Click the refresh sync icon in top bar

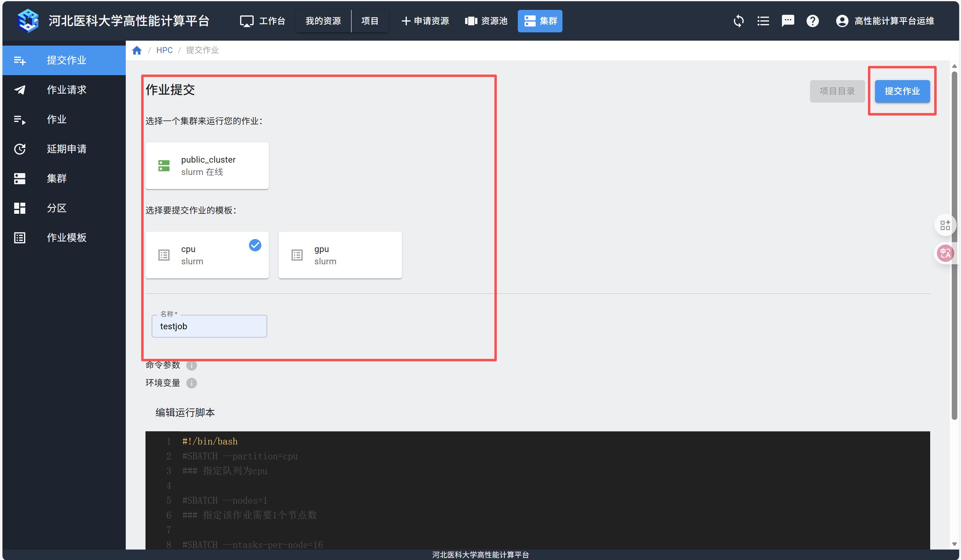739,21
